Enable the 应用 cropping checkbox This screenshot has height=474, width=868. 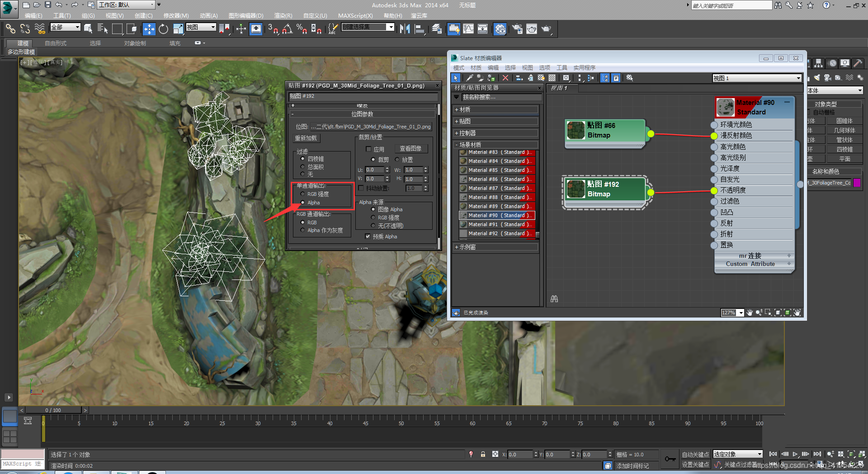pyautogui.click(x=368, y=149)
